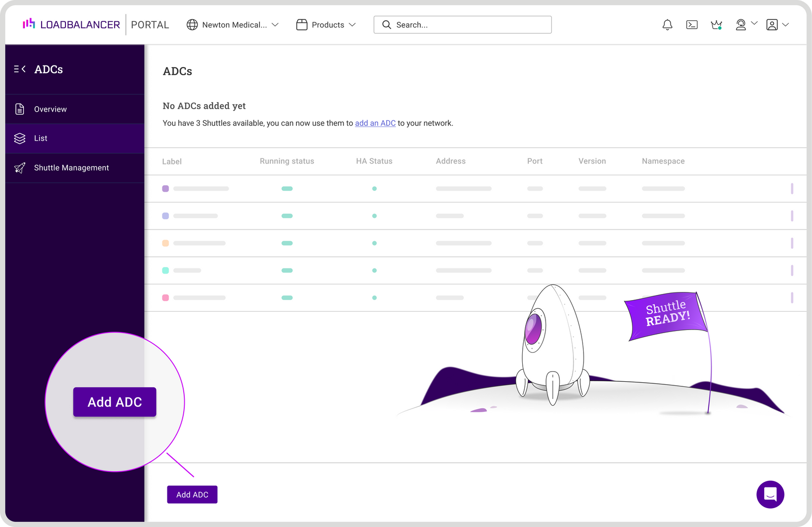Click the Products box icon
Image resolution: width=812 pixels, height=527 pixels.
coord(301,24)
